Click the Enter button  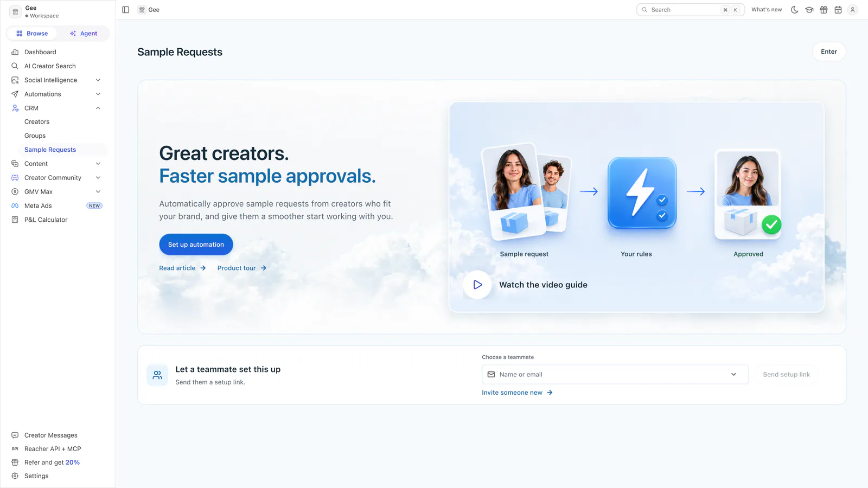[x=828, y=52]
